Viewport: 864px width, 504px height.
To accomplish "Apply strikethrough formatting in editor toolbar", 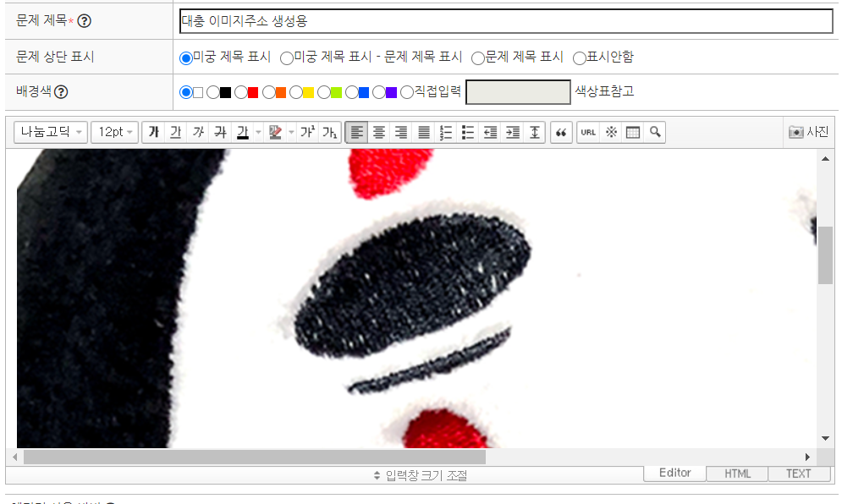I will point(220,132).
